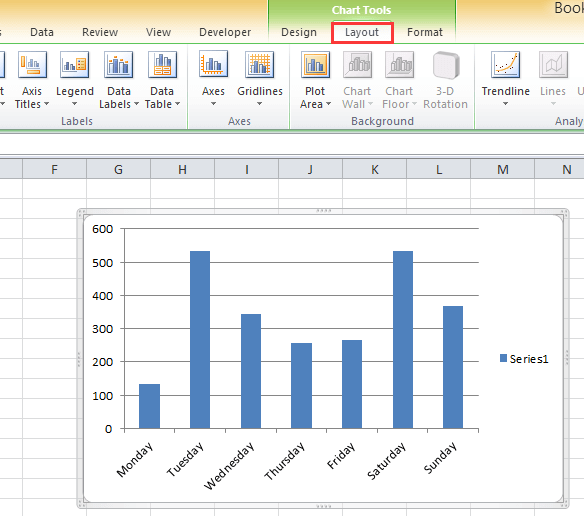Image resolution: width=584 pixels, height=516 pixels.
Task: Open the Axis Titles icon
Action: point(32,65)
